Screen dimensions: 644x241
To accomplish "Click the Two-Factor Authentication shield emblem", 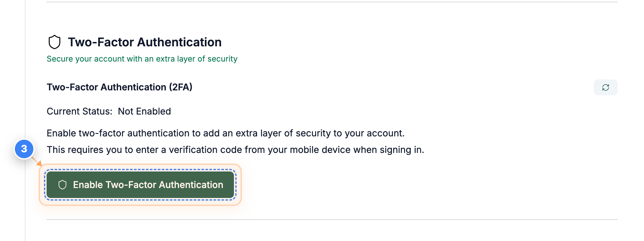I will pos(55,42).
